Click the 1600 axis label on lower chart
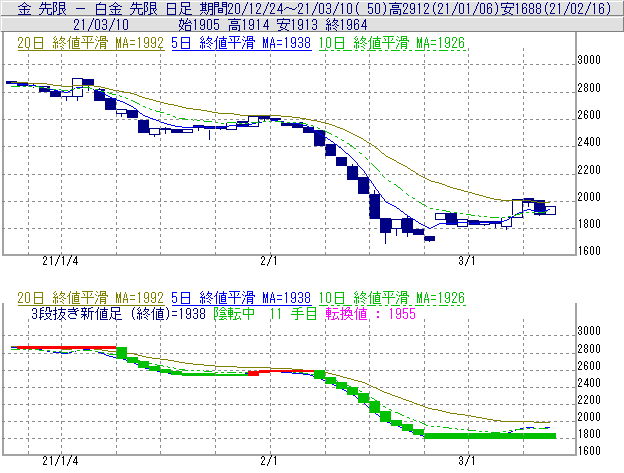624x473 pixels. click(x=589, y=451)
